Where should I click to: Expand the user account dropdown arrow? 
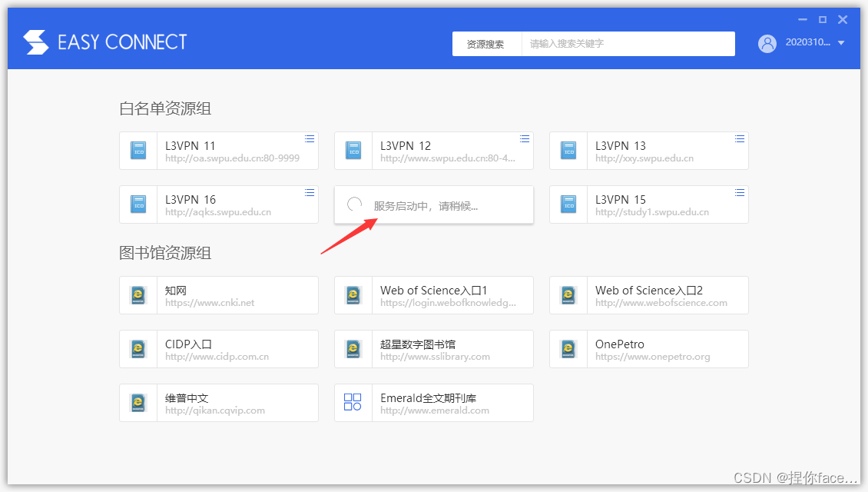841,42
